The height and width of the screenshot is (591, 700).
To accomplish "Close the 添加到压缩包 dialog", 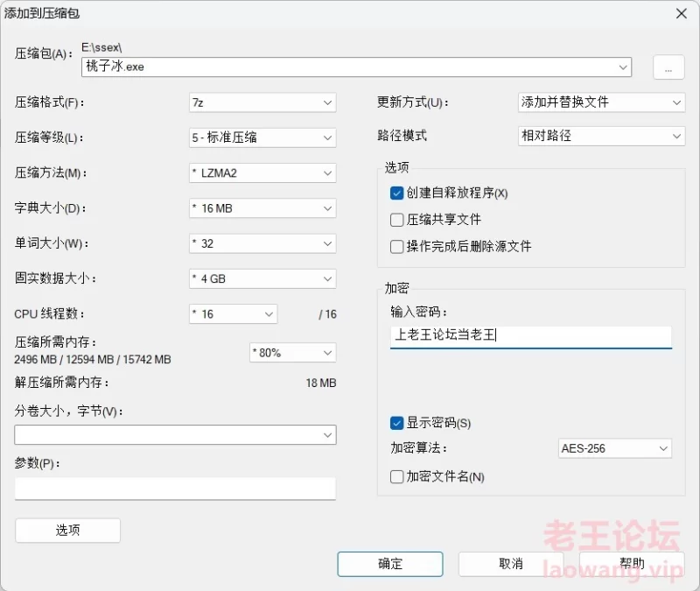I will pos(682,13).
